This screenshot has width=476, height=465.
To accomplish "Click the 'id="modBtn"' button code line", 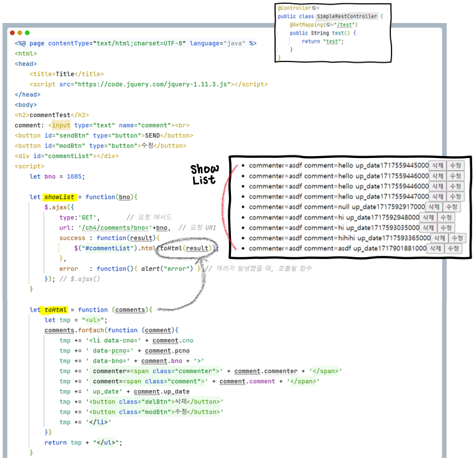I will pos(100,146).
